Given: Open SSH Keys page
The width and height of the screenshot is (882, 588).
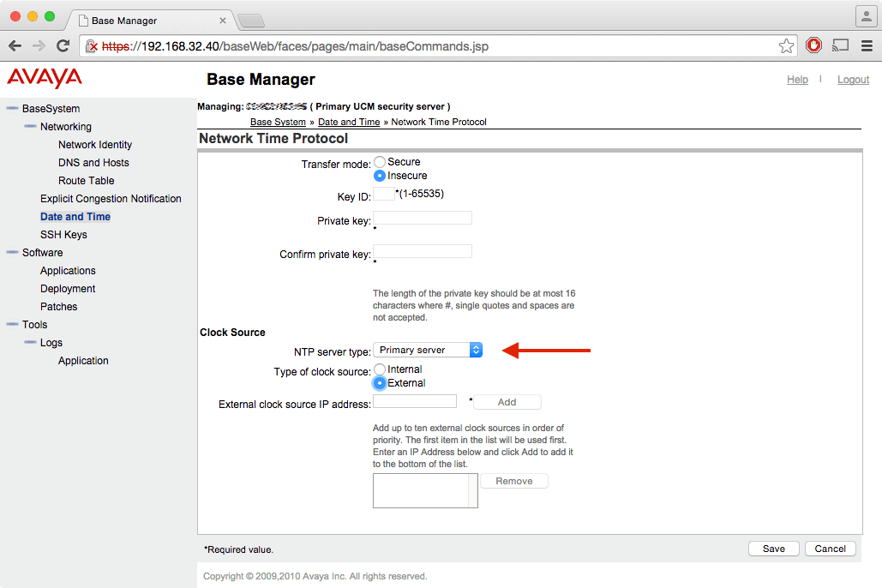Looking at the screenshot, I should click(63, 235).
